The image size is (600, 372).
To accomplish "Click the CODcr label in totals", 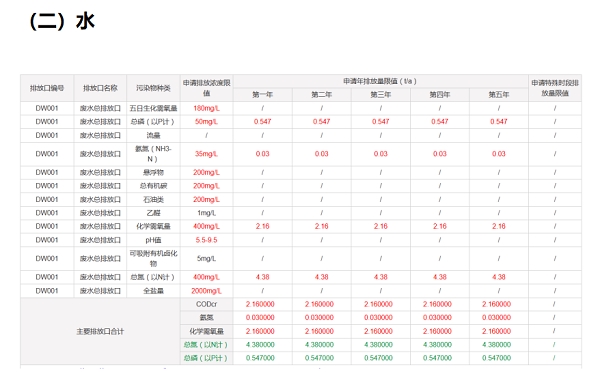I will click(x=206, y=304).
